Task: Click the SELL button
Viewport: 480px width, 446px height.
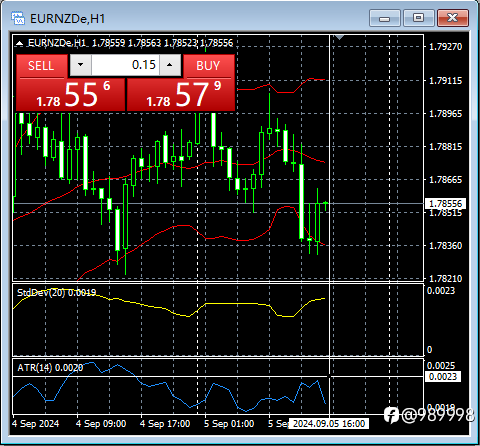Action: [40, 66]
